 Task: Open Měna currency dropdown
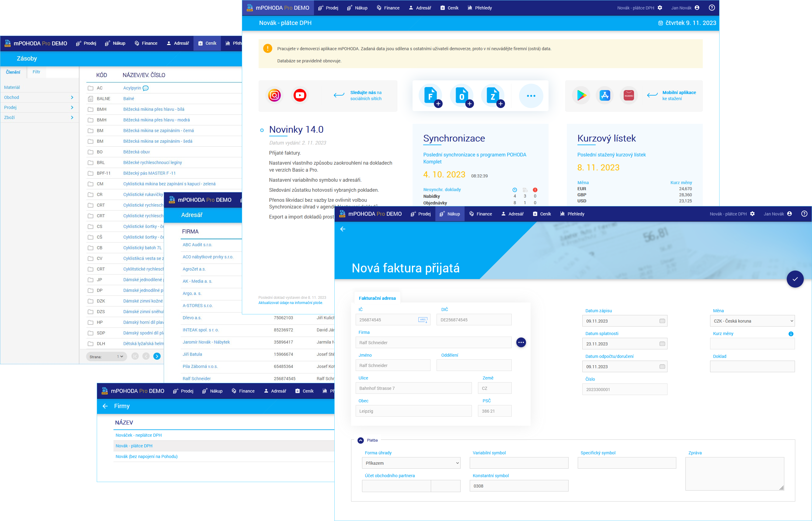(x=752, y=321)
